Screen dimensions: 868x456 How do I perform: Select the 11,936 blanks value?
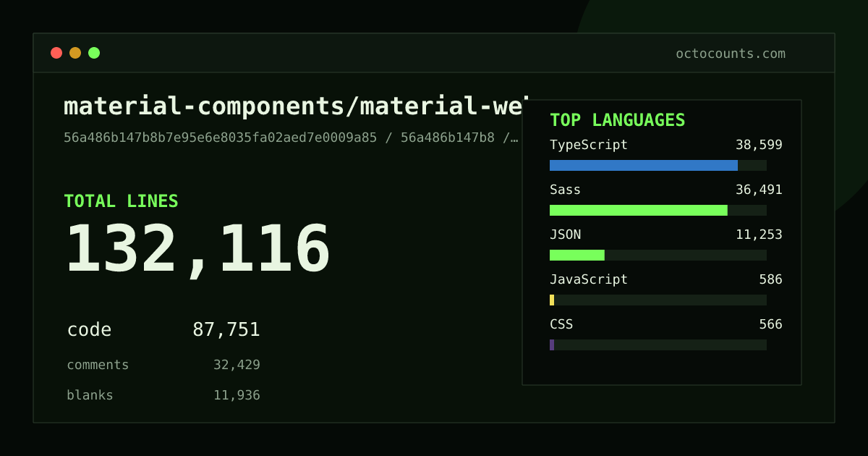pyautogui.click(x=237, y=395)
